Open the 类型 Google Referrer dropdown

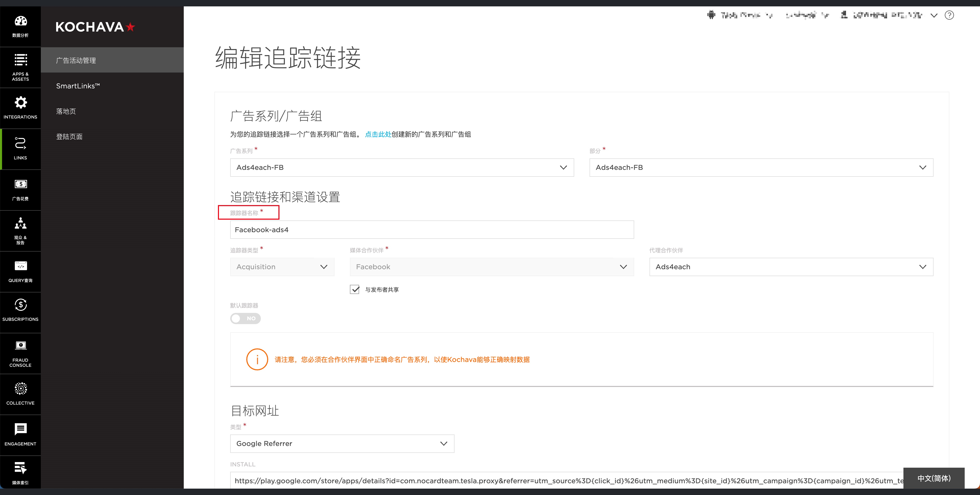342,444
